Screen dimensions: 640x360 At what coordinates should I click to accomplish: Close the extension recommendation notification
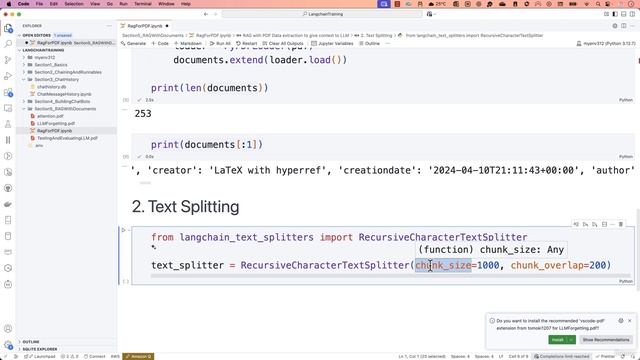tap(630, 321)
